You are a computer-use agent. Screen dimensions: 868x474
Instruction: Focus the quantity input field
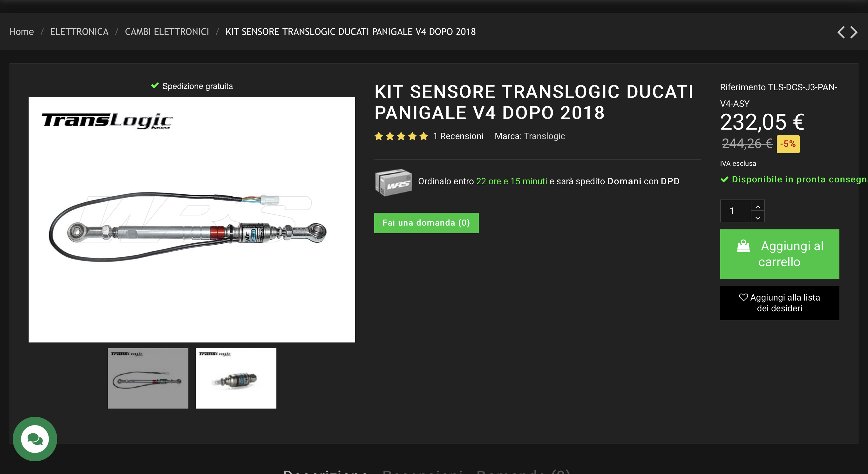[x=735, y=211]
